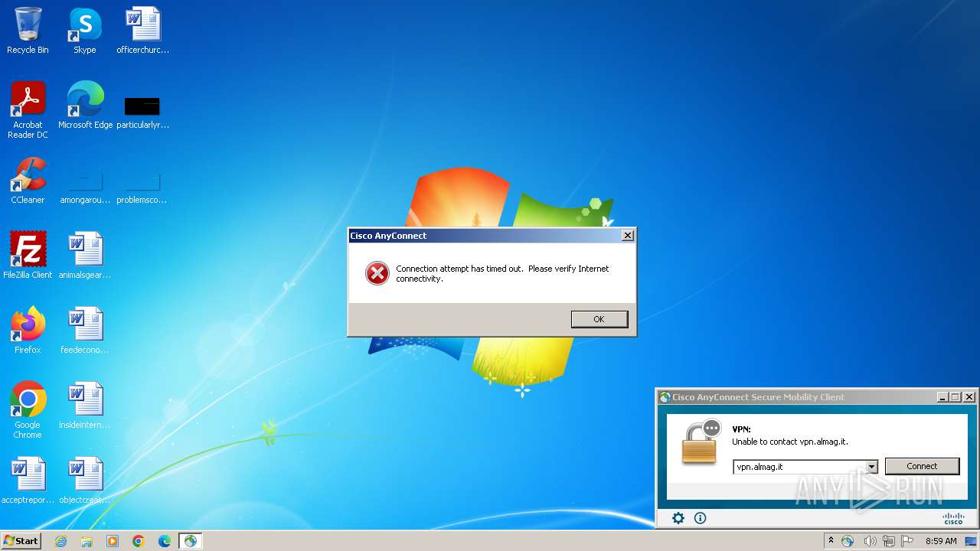
Task: Click the 8:59 AM taskbar clock
Action: pos(941,541)
